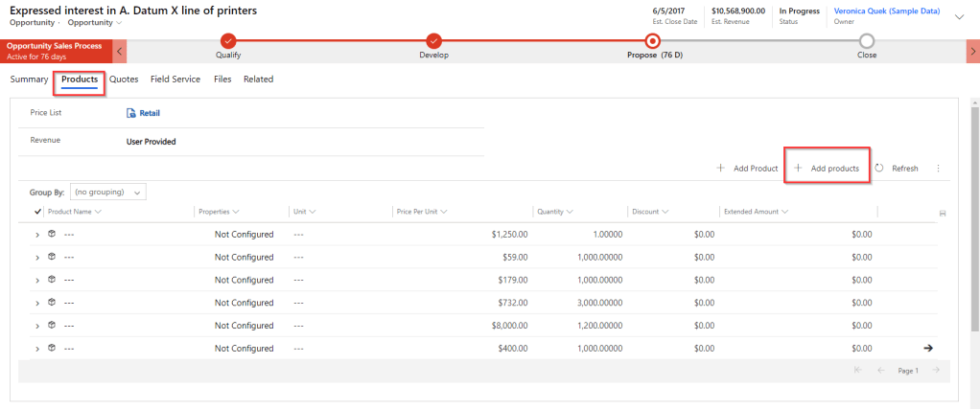Switch to the Quotes tab
Viewport: 980px width, 409px height.
tap(124, 80)
